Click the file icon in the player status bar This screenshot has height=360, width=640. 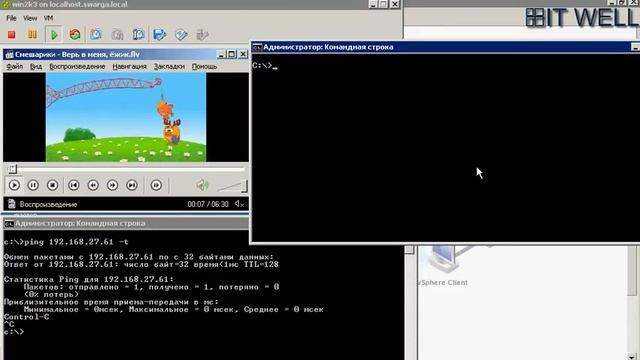click(x=11, y=204)
